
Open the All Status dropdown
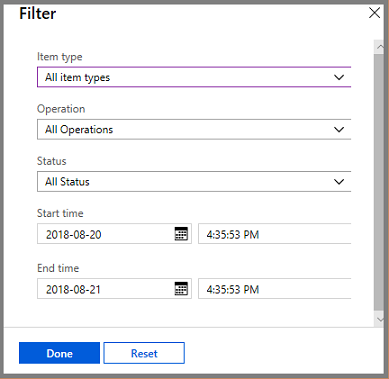(194, 182)
